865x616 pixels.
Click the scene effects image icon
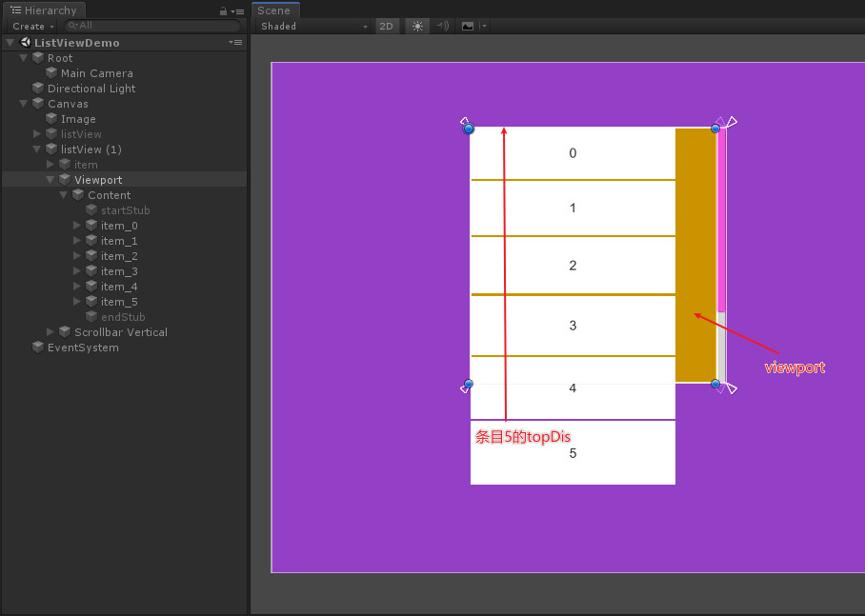[468, 27]
